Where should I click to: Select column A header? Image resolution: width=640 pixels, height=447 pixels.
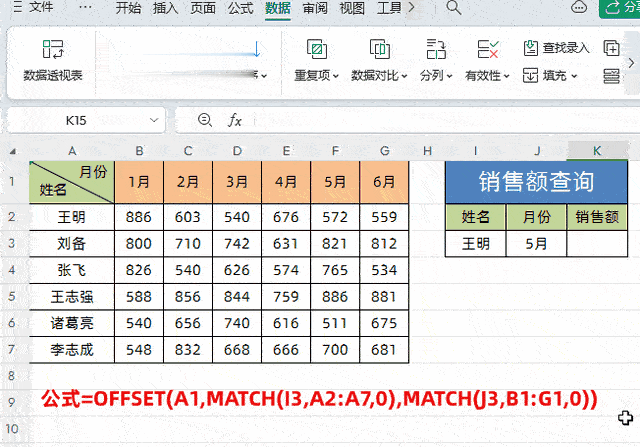(x=72, y=151)
